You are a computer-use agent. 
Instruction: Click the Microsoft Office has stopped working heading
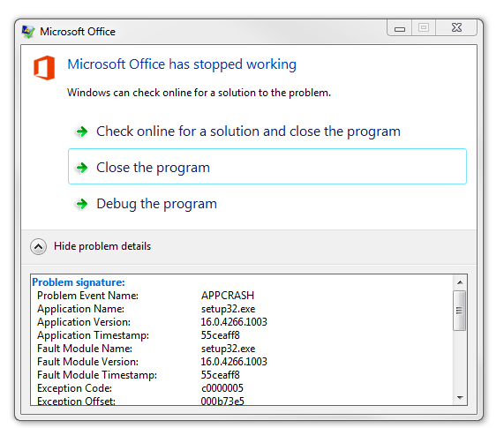coord(182,64)
